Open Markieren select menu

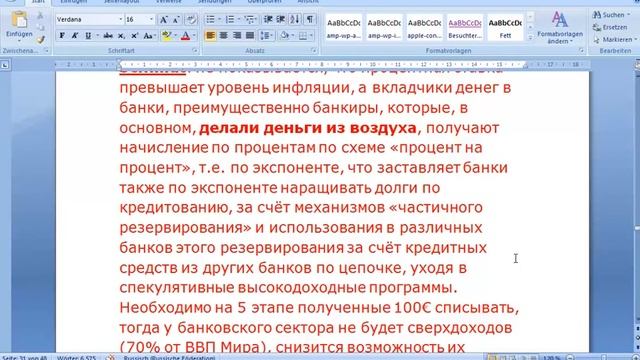click(x=615, y=40)
